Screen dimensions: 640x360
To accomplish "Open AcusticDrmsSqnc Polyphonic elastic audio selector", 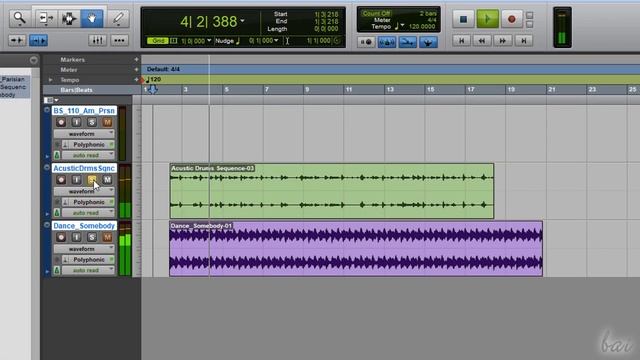I will pyautogui.click(x=88, y=202).
